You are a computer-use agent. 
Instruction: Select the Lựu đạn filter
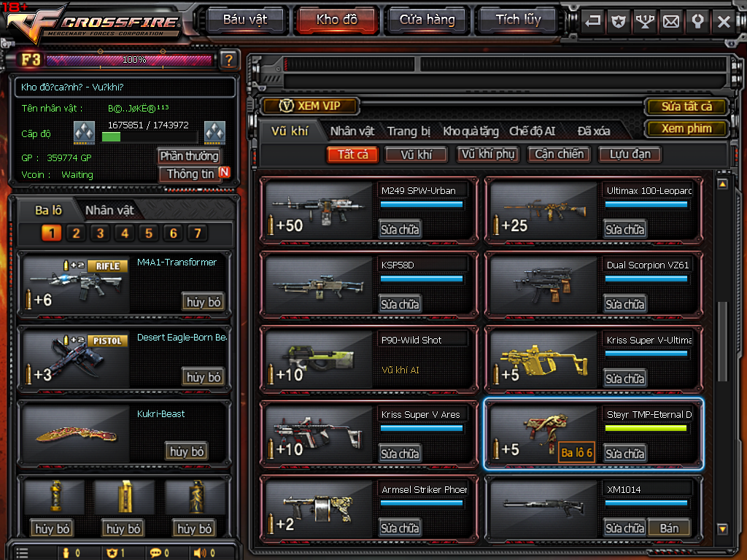click(x=630, y=155)
